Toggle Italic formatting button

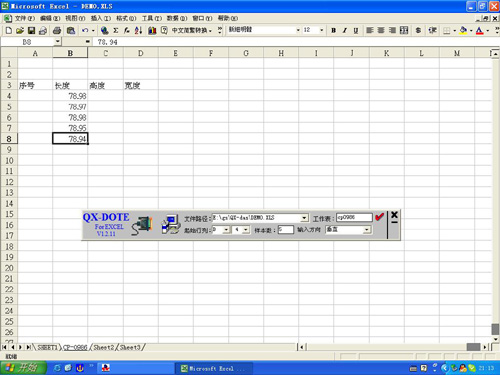(x=345, y=31)
